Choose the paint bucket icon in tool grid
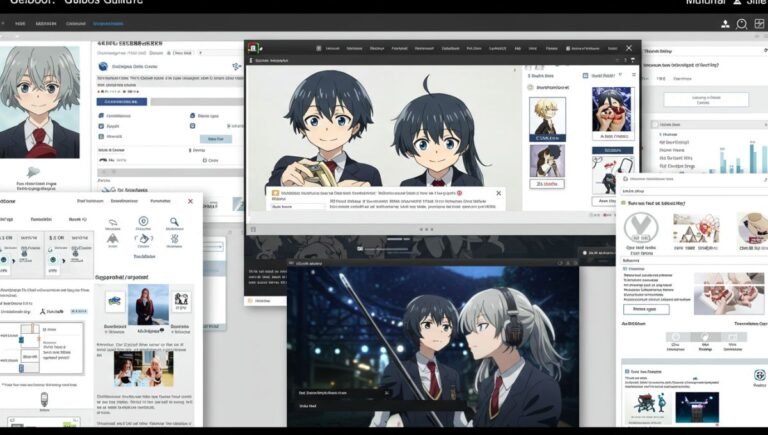 [144, 239]
